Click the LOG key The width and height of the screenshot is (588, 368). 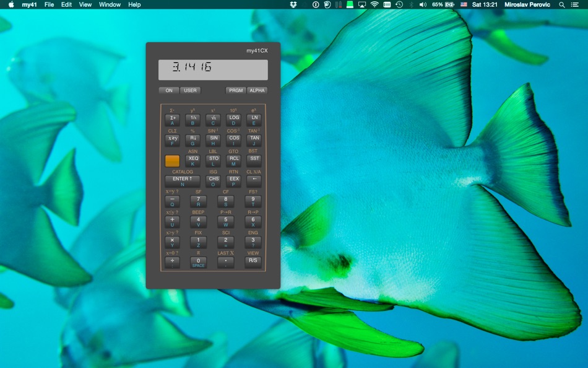tap(233, 120)
